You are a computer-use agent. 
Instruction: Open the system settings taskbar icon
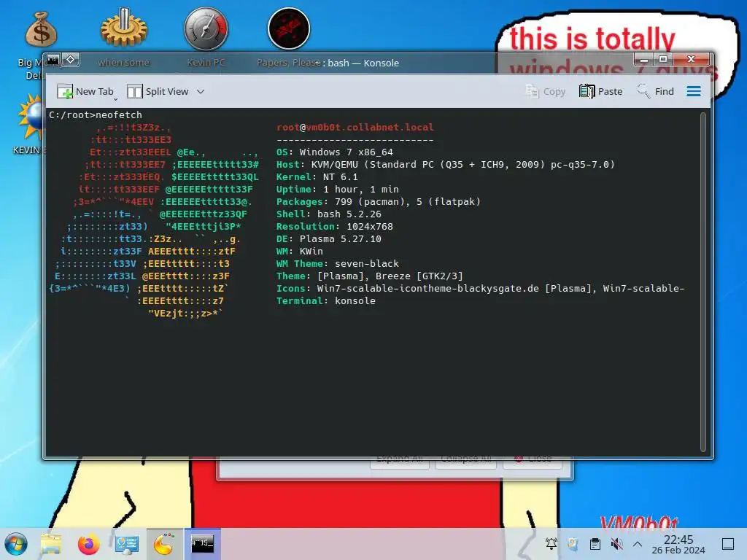(x=126, y=544)
